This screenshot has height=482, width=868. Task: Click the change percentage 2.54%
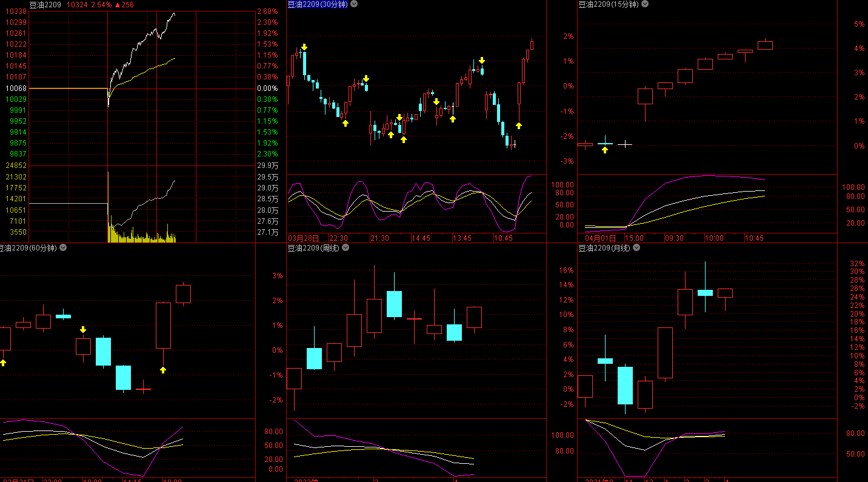click(x=101, y=4)
